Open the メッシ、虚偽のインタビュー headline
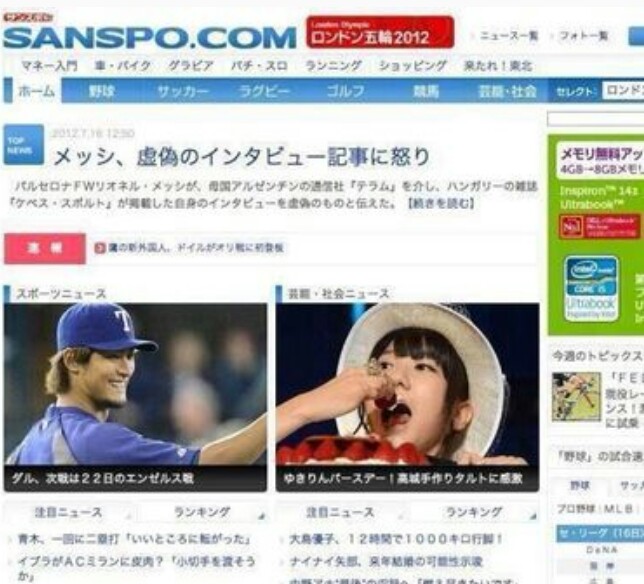The width and height of the screenshot is (644, 584). click(242, 157)
